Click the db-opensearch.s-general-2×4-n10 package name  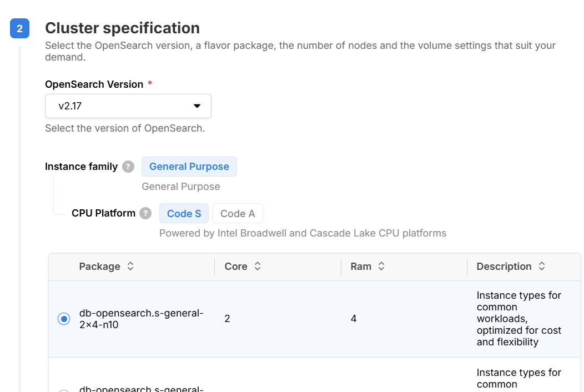coord(141,319)
